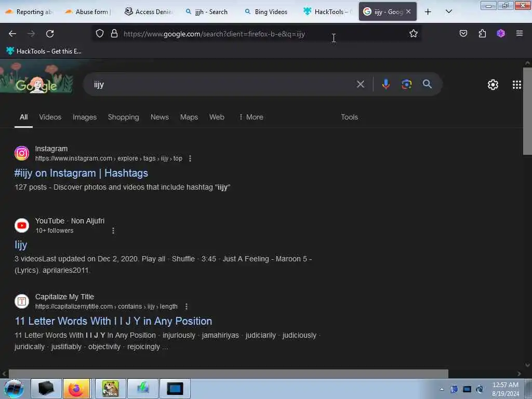Bookmark this page with star icon
The height and width of the screenshot is (399, 532).
point(413,34)
